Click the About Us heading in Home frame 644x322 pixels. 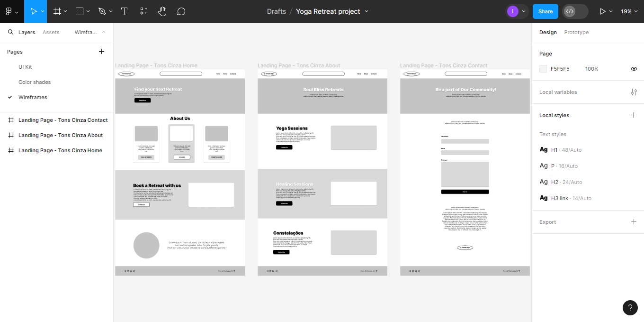point(180,119)
